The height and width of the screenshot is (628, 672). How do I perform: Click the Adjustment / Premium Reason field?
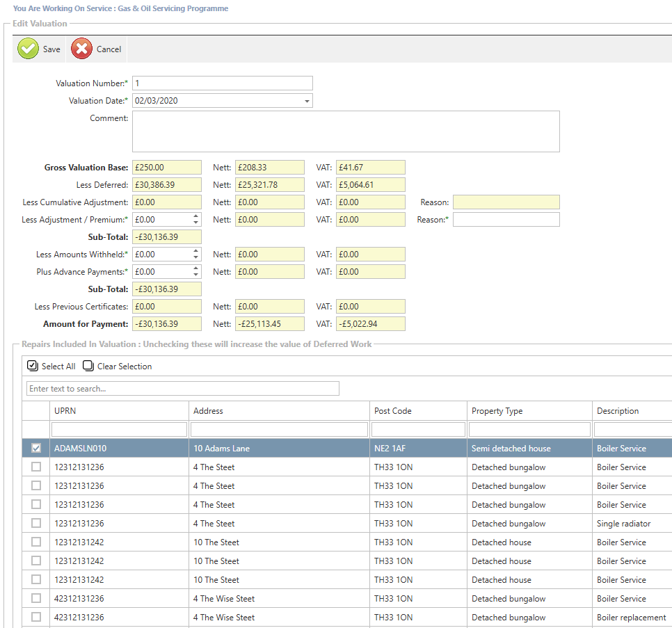[506, 220]
